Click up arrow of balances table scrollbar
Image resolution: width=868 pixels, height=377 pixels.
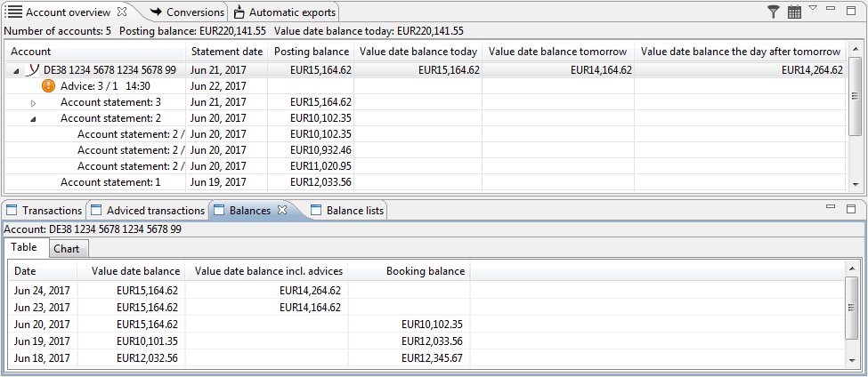853,268
